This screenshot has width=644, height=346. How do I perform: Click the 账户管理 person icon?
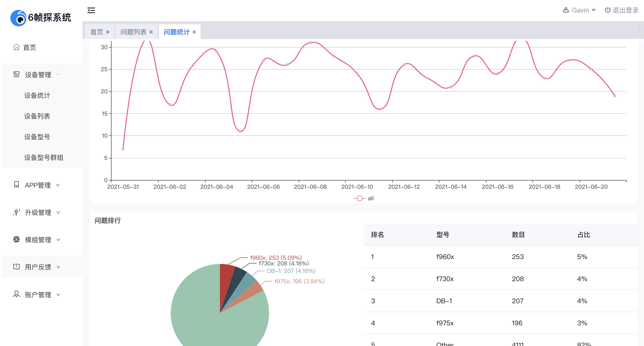pyautogui.click(x=16, y=294)
